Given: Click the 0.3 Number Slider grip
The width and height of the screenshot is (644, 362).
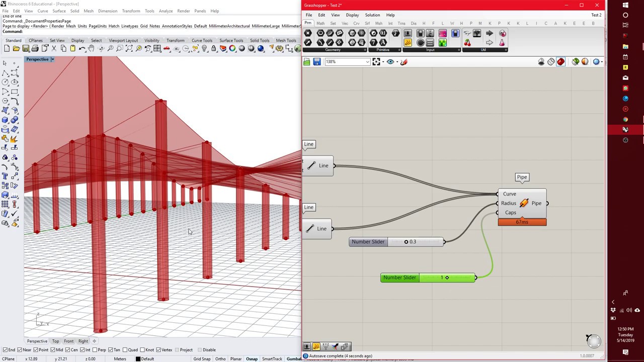Looking at the screenshot, I should (406, 242).
